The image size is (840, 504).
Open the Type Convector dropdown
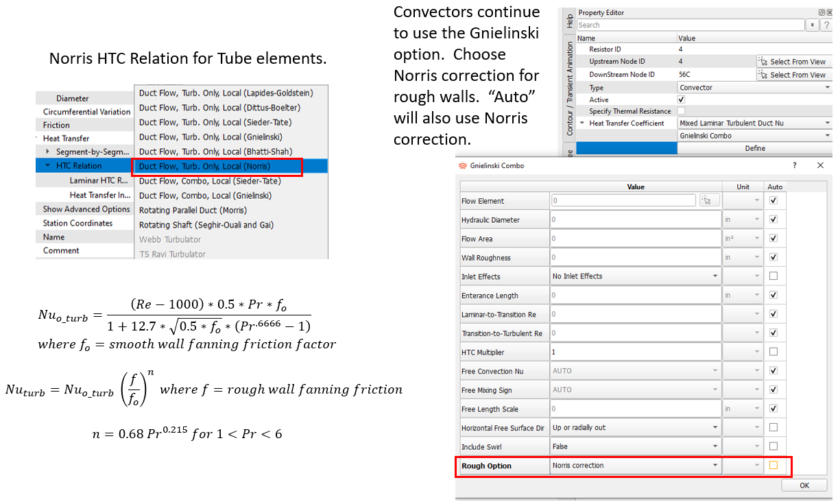pos(755,88)
